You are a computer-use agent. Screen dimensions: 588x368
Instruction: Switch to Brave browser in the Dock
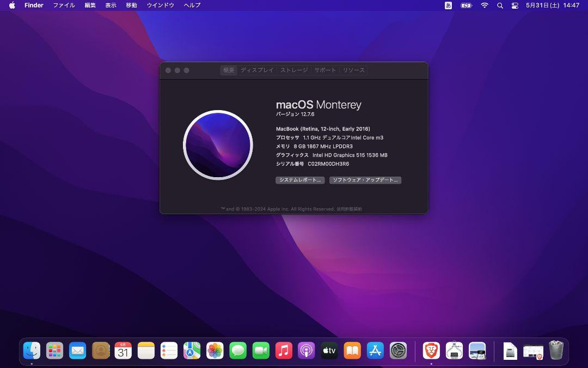[431, 351]
